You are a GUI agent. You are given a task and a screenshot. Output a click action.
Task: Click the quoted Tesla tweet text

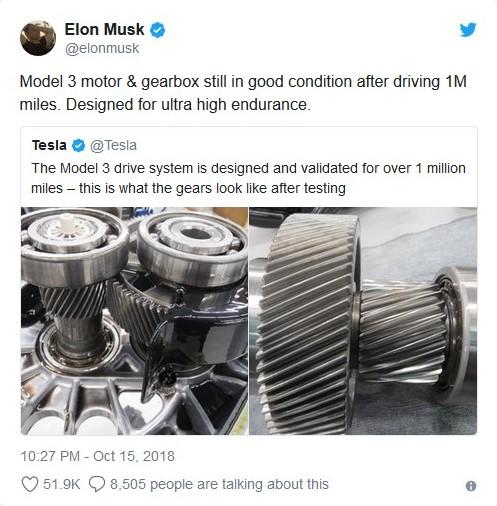click(x=248, y=178)
